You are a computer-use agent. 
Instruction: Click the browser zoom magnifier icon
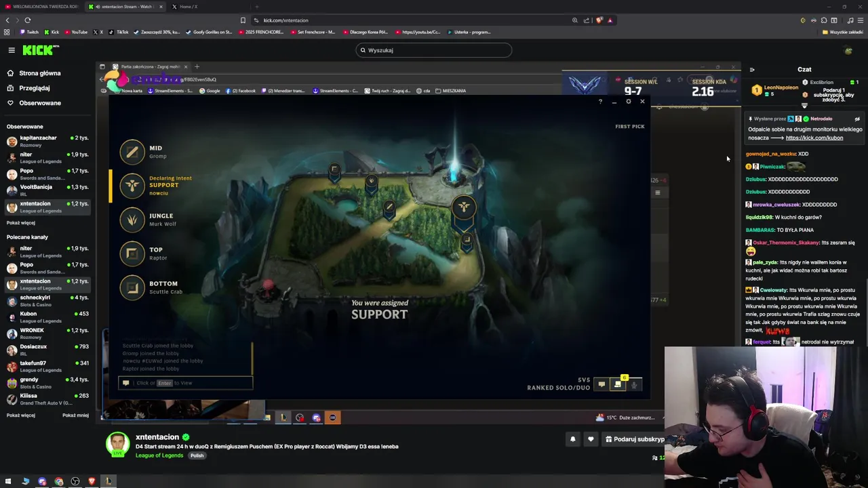pos(575,20)
